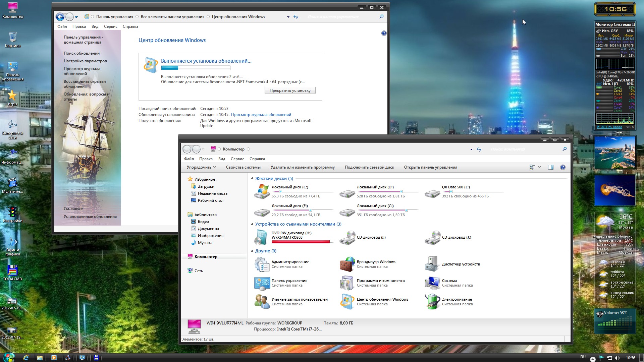Select CD drive (I:) icon
This screenshot has height=362, width=644.
coord(347,237)
